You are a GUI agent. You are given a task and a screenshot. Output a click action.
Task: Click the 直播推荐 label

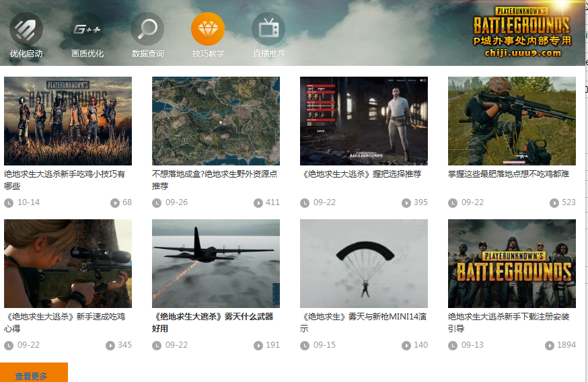(269, 54)
